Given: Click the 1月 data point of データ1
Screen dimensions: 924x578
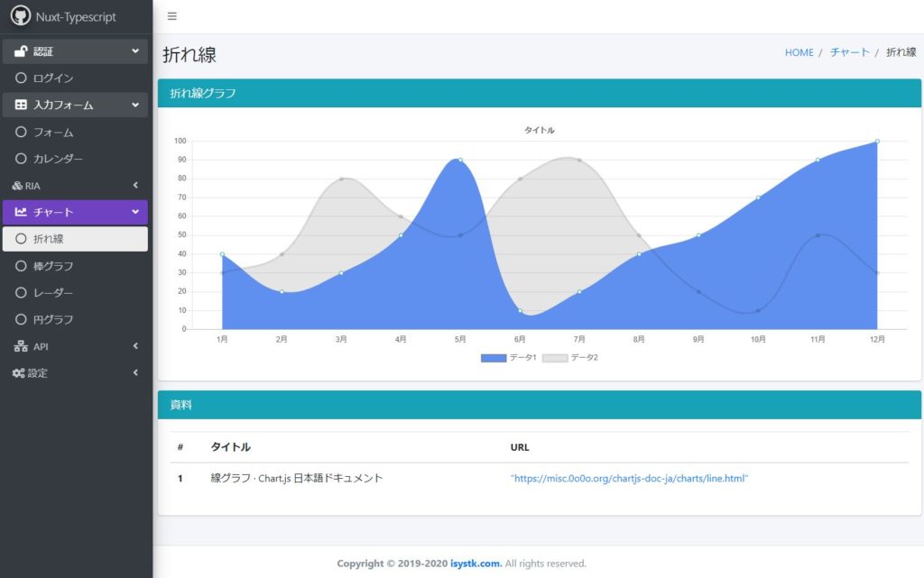Looking at the screenshot, I should coord(222,254).
